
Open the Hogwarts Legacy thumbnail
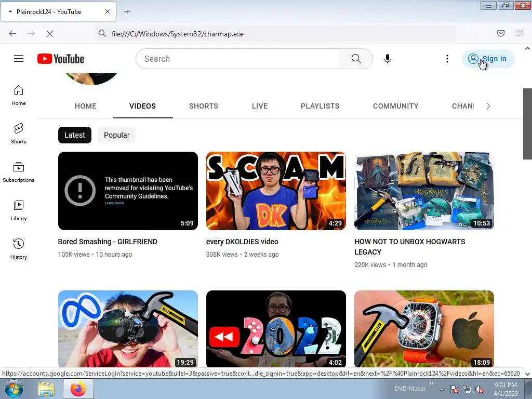(424, 191)
